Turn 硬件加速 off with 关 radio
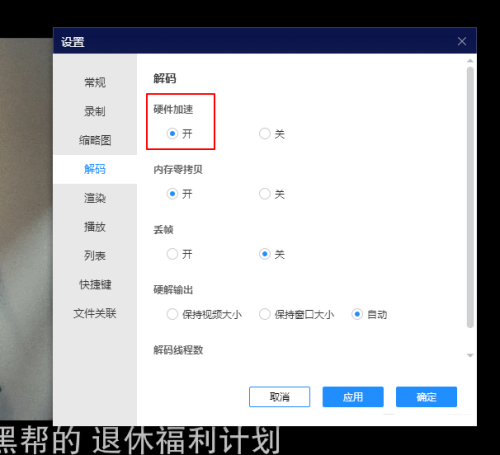 pyautogui.click(x=265, y=134)
